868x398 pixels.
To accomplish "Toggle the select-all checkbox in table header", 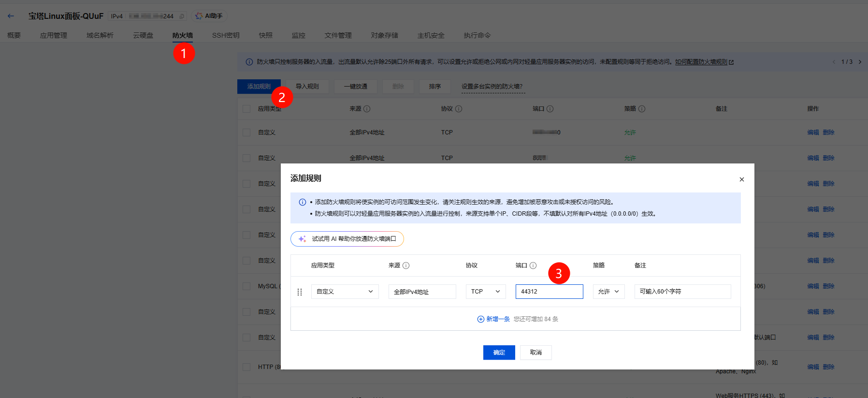I will point(246,109).
